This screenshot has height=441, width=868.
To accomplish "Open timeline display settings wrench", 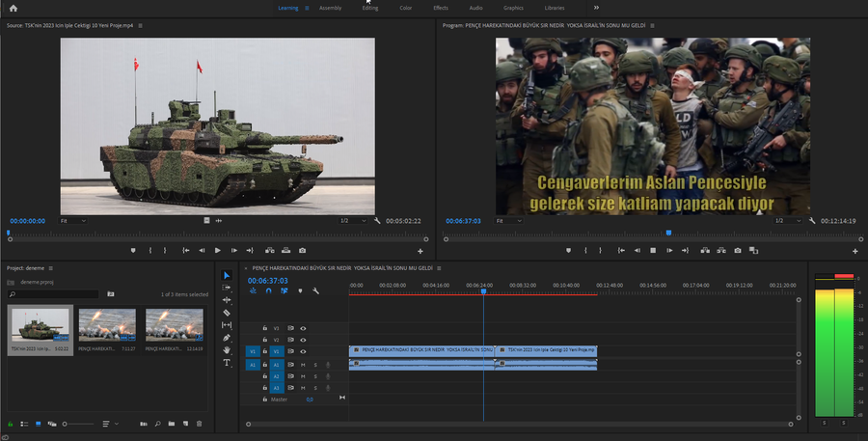I will [x=315, y=290].
